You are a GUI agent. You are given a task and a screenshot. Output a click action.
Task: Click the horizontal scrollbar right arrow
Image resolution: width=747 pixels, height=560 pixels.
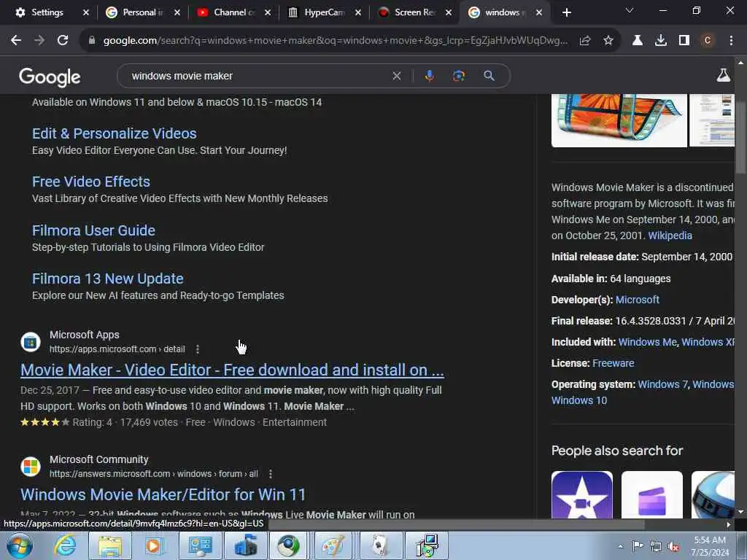tap(729, 524)
